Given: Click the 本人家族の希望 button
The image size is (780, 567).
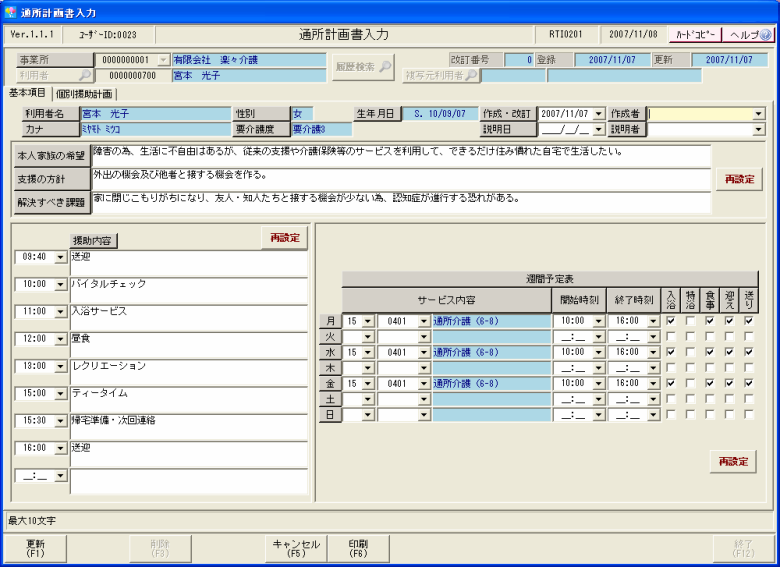Looking at the screenshot, I should [x=51, y=156].
